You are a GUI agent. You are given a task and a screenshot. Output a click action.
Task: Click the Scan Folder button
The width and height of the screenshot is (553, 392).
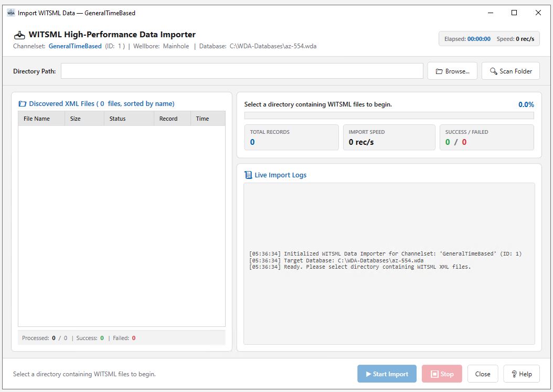tap(511, 71)
